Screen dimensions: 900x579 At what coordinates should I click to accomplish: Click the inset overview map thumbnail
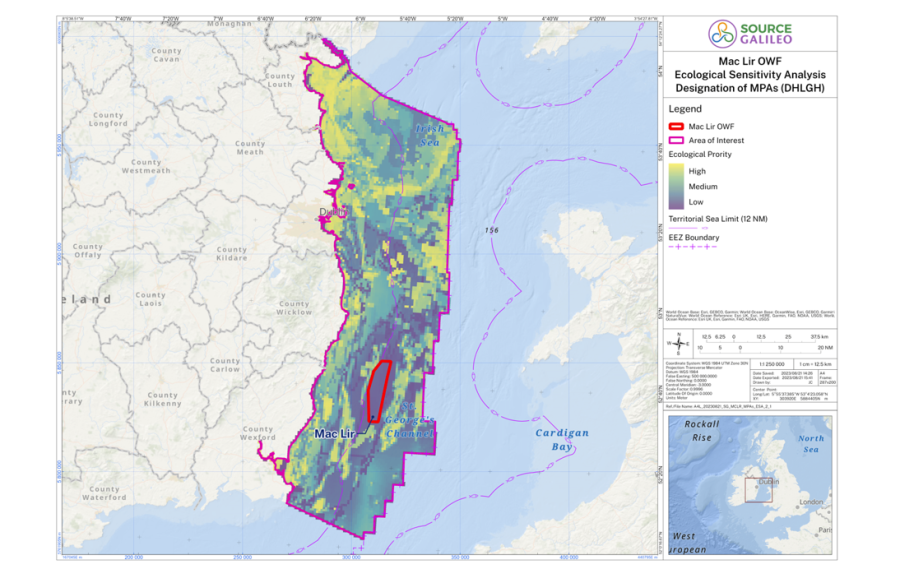pyautogui.click(x=750, y=485)
